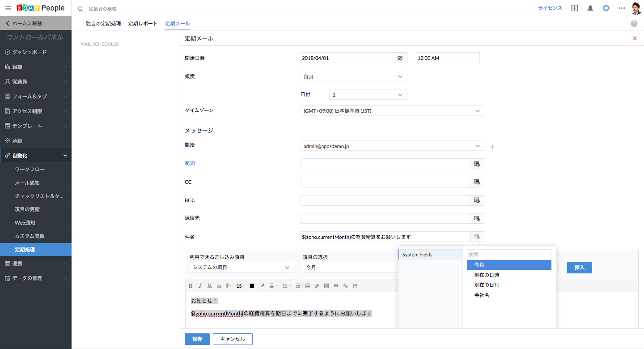Click the insert link icon in the editor

pos(317,286)
